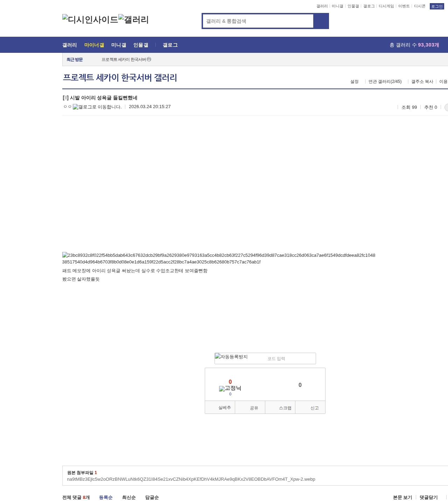Click the 자동등록방지 captcha image
The width and height of the screenshot is (448, 501).
tap(231, 357)
